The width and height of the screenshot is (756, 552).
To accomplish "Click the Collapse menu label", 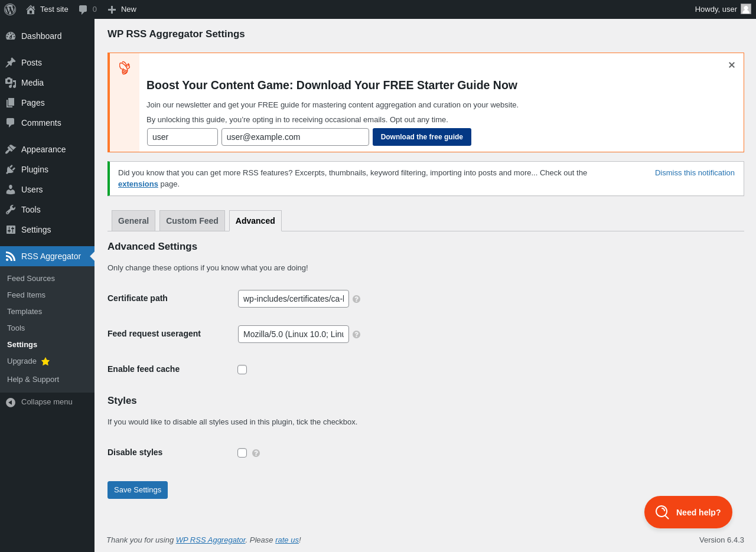I will (x=47, y=402).
